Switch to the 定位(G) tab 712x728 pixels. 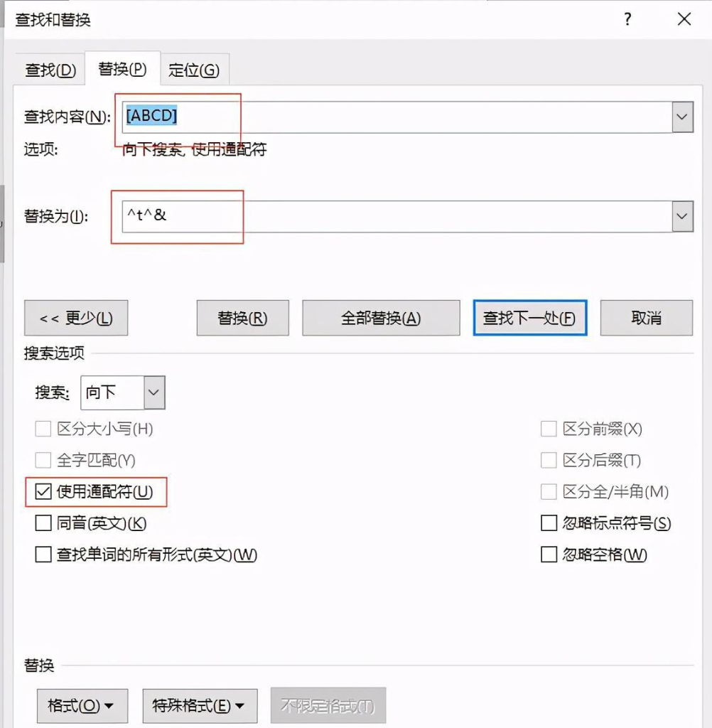194,69
